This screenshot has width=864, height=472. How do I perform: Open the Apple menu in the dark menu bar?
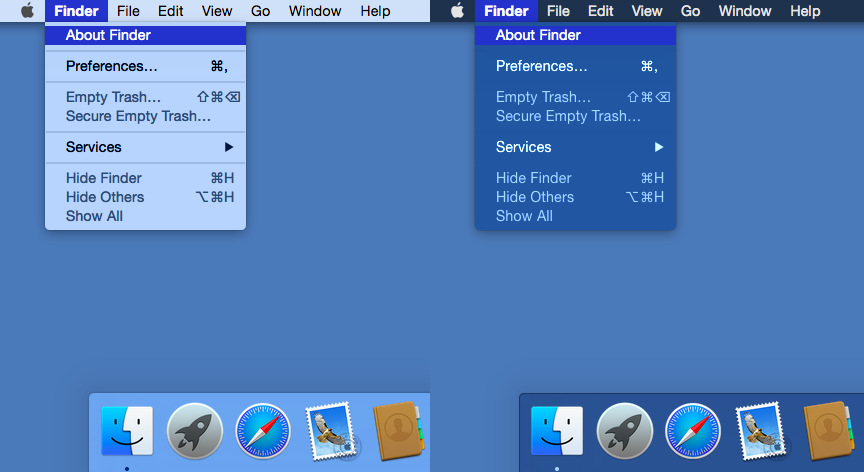[457, 10]
